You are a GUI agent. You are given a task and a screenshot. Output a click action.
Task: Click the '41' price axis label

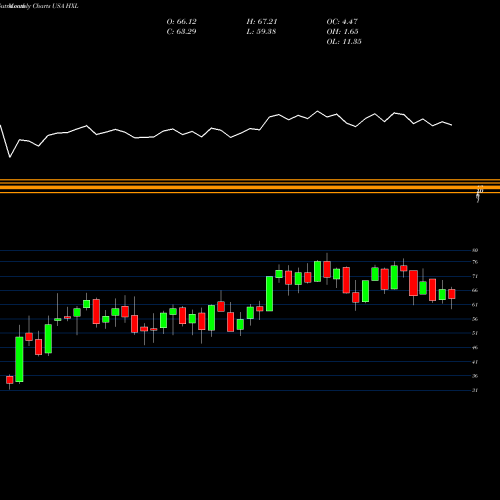click(475, 362)
